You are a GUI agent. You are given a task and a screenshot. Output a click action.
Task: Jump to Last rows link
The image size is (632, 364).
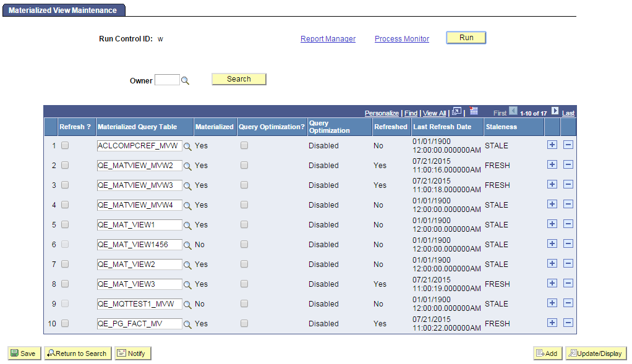pyautogui.click(x=568, y=114)
